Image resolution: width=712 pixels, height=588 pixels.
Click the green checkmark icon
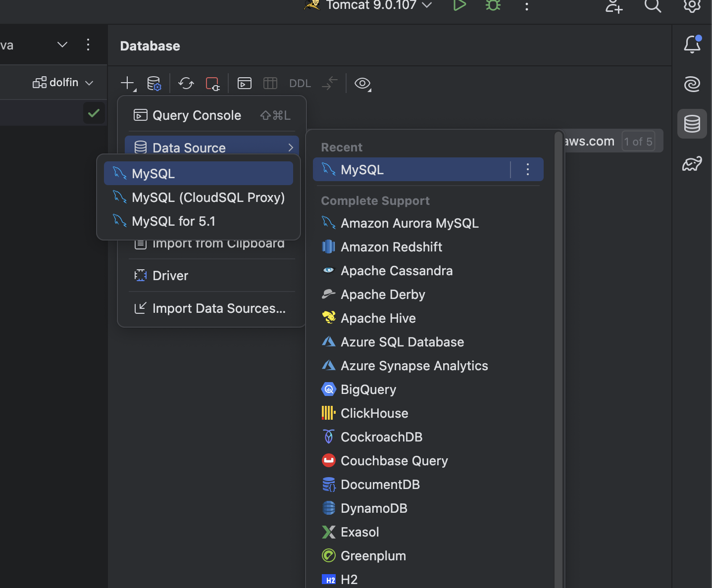(94, 113)
